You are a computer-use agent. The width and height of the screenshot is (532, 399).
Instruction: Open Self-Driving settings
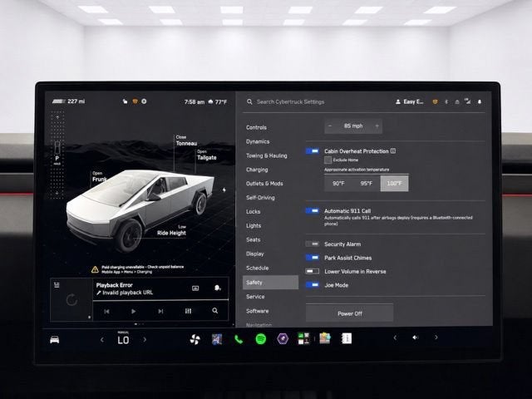[x=260, y=198]
